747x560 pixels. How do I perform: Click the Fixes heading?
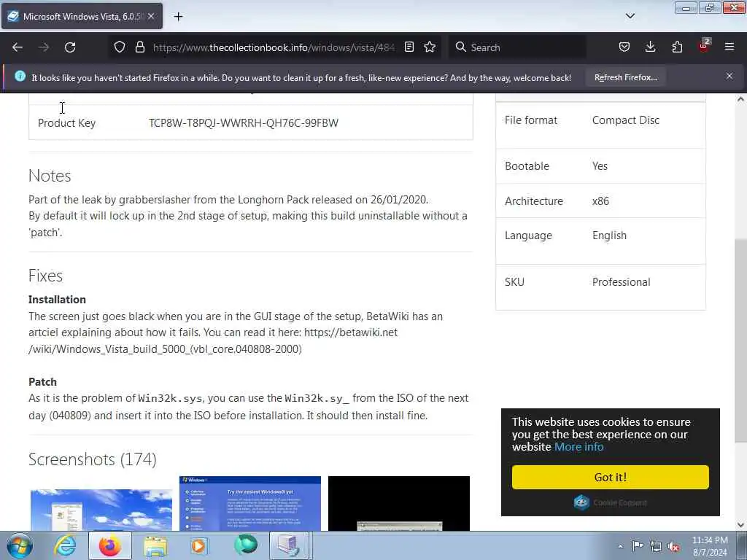[x=45, y=276]
